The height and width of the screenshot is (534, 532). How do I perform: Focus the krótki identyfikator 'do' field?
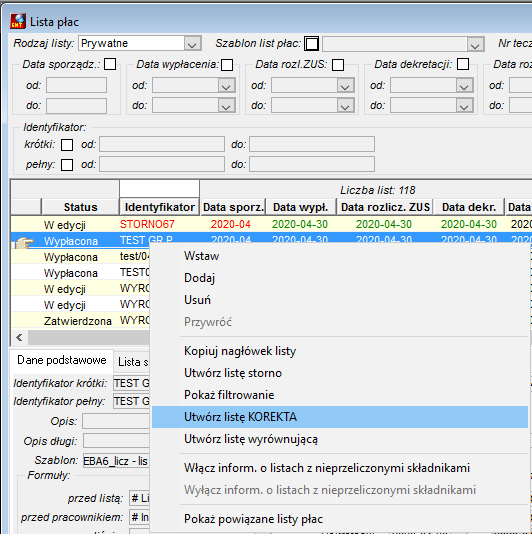point(312,144)
